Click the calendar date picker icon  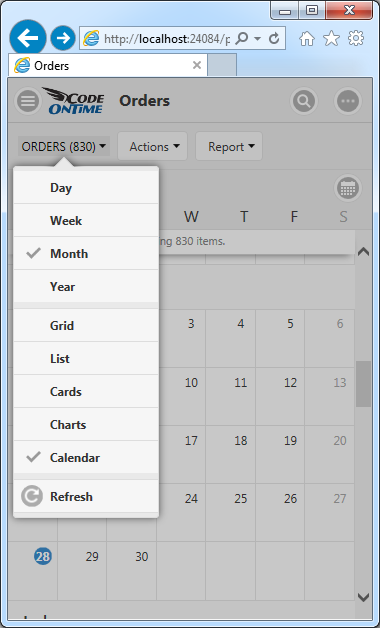pos(348,188)
